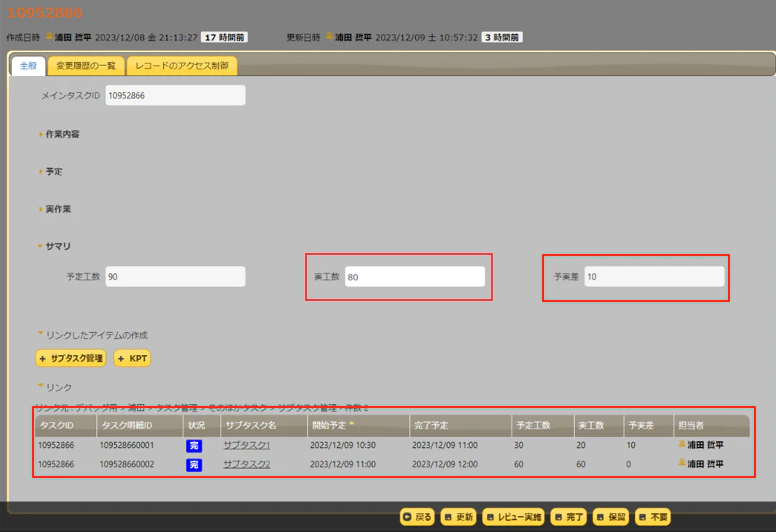Click the updater user icon beside 更新日時

click(330, 36)
